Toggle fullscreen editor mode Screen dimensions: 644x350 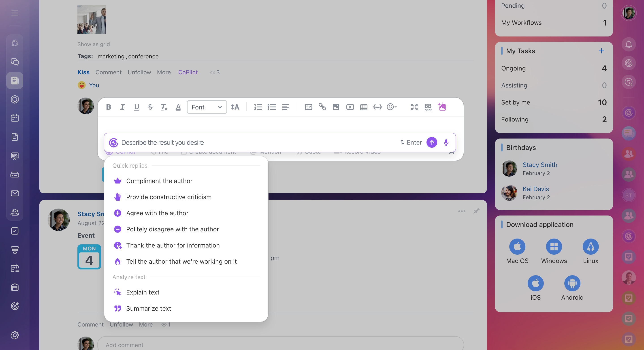tap(414, 107)
